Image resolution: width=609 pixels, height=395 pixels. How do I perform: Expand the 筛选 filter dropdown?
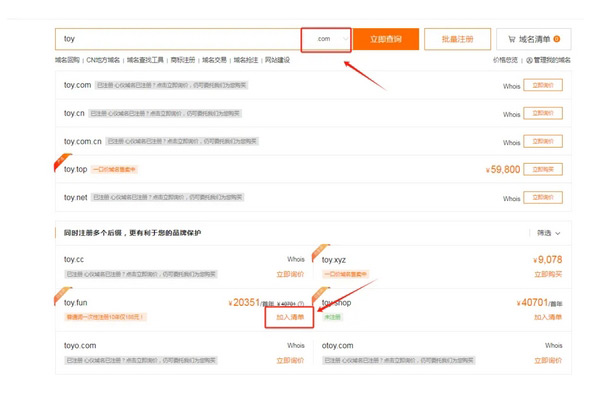pyautogui.click(x=548, y=233)
